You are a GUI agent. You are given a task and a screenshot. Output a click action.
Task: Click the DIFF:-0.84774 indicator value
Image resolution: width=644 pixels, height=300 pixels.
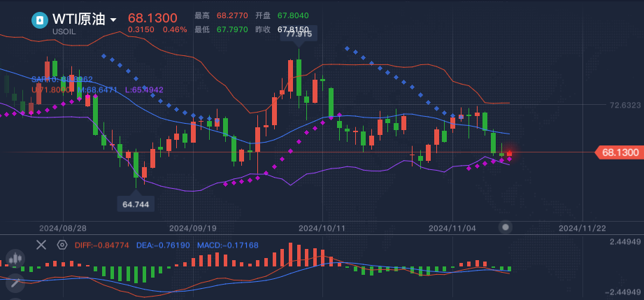coord(102,245)
